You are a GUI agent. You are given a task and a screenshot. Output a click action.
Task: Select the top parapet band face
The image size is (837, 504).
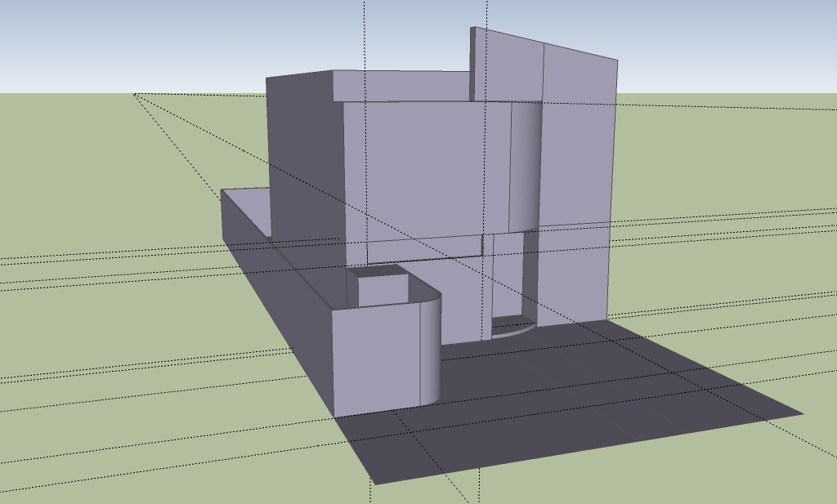(x=401, y=86)
